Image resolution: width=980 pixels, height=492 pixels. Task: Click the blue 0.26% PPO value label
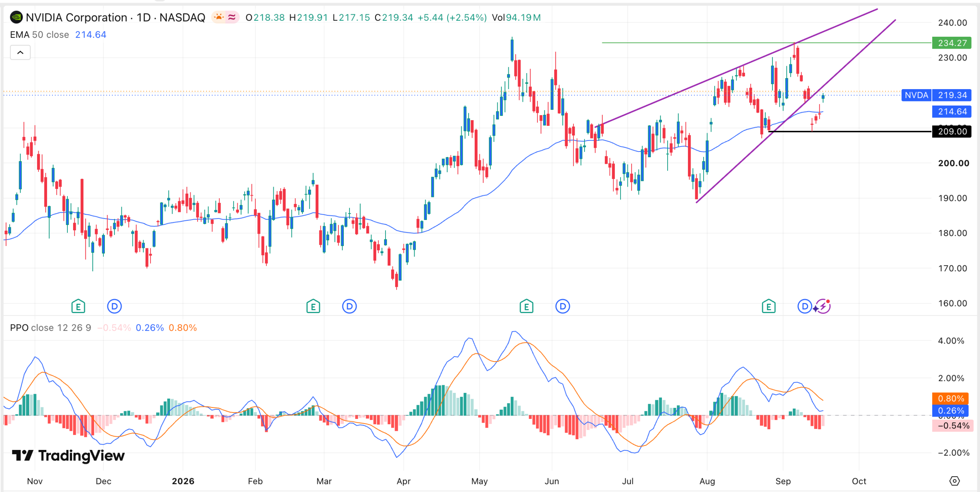pyautogui.click(x=951, y=411)
